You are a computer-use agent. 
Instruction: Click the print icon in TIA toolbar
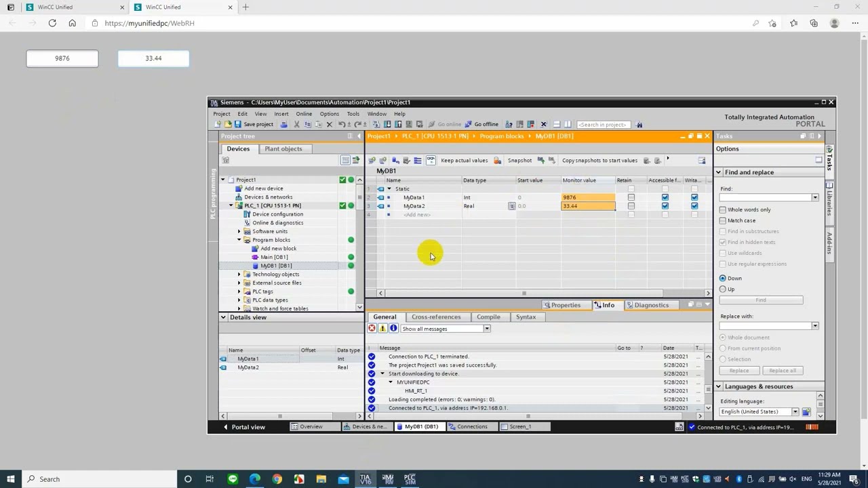tap(283, 124)
